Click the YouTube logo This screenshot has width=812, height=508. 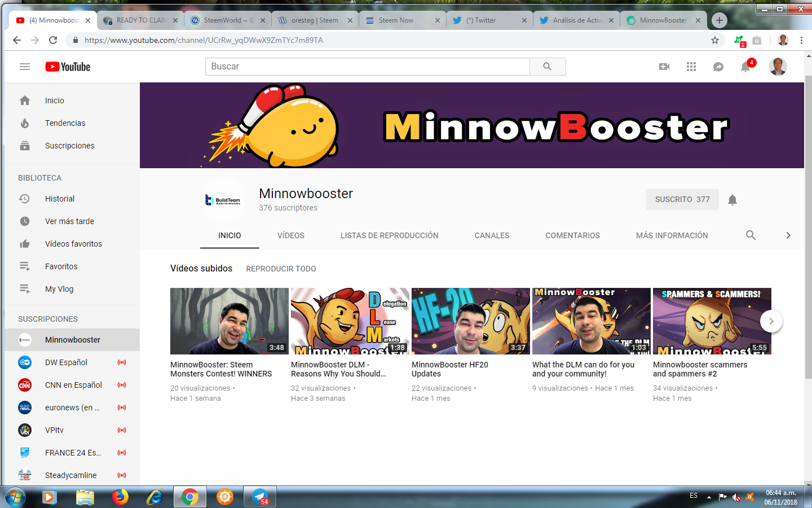tap(68, 67)
